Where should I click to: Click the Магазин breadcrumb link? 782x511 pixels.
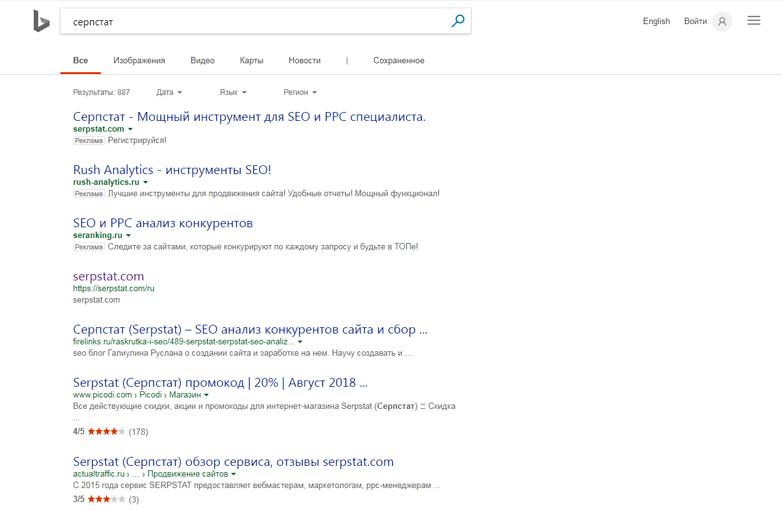[185, 395]
